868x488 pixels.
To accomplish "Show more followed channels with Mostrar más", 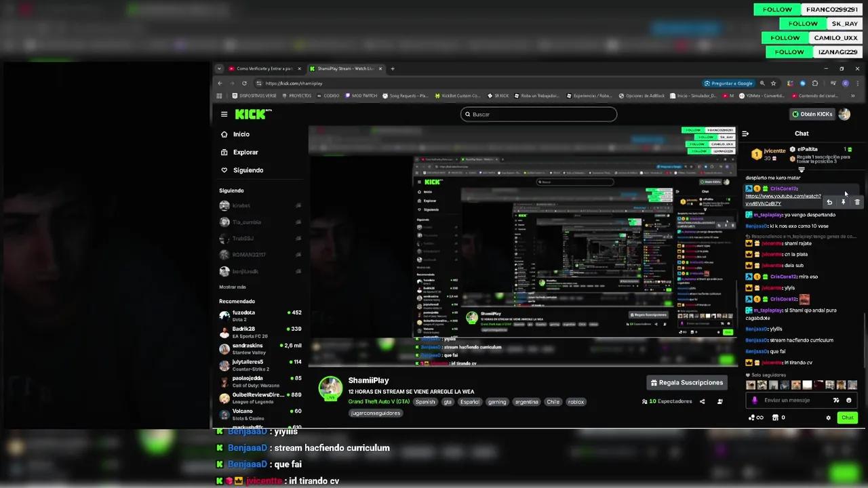I will point(232,287).
